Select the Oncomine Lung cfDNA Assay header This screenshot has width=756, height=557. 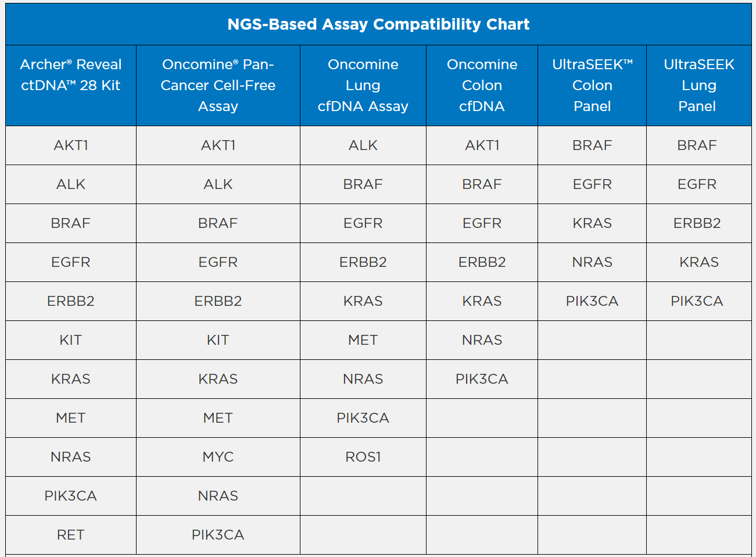363,85
